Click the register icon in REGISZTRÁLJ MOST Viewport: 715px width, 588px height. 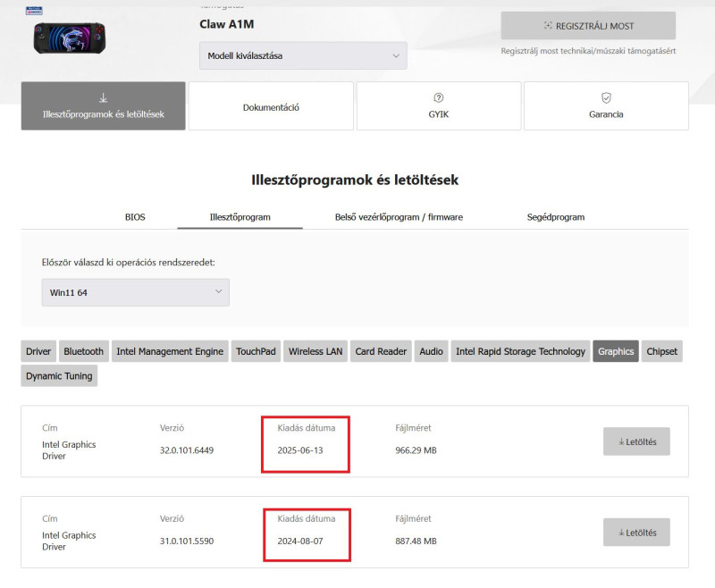click(548, 26)
